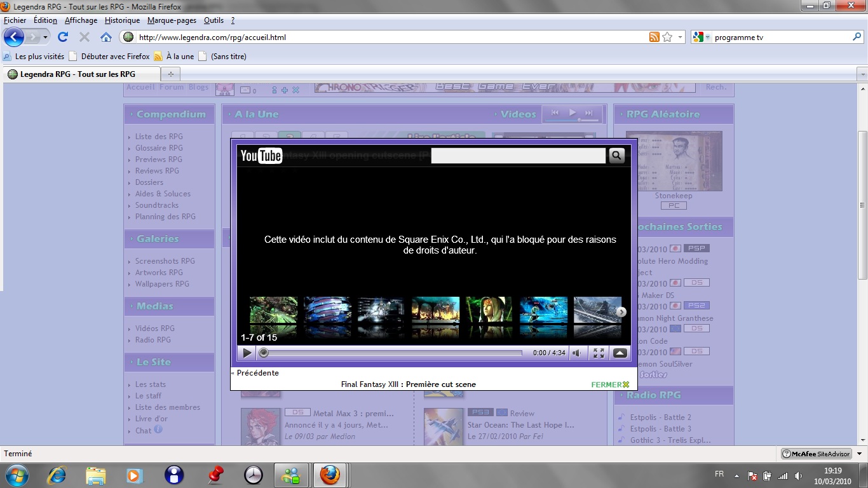Viewport: 868px width, 488px height.
Task: Open Soundtracks link in sidebar
Action: [x=157, y=205]
